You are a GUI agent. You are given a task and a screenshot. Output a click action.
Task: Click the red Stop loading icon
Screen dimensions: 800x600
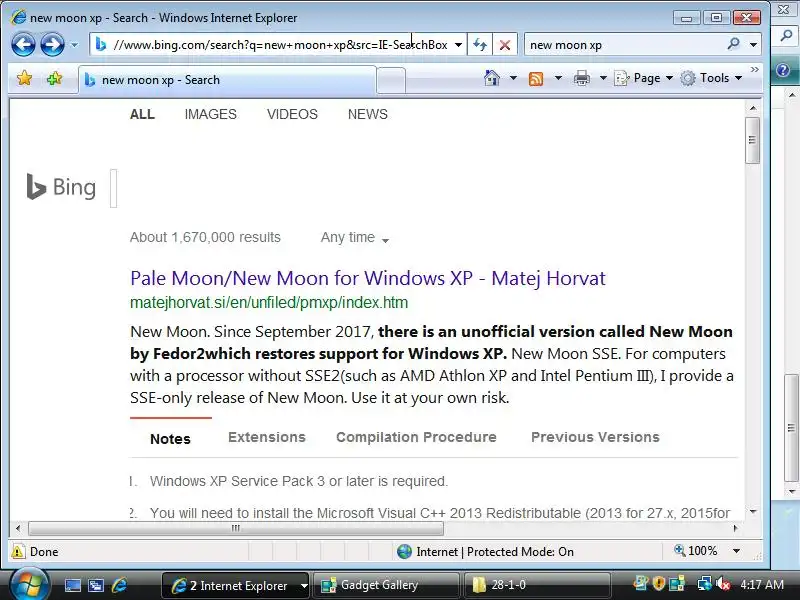coord(505,45)
